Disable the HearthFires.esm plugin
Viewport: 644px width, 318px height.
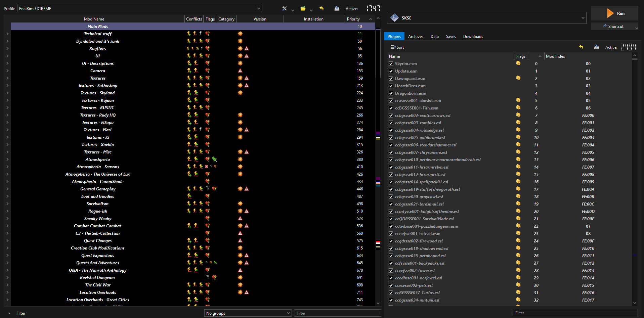pos(391,86)
